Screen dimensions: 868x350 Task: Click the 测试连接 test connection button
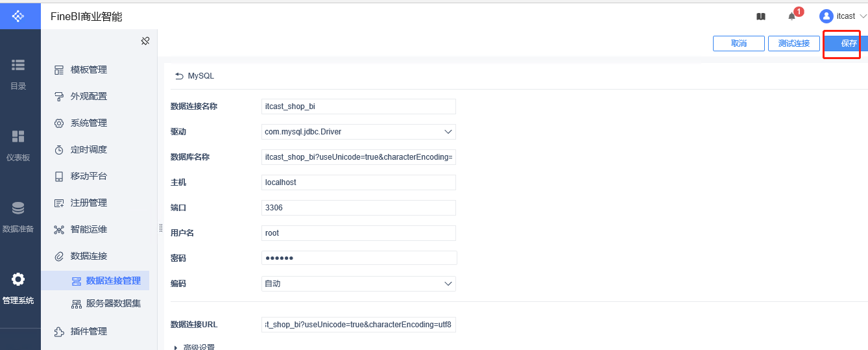pos(794,44)
